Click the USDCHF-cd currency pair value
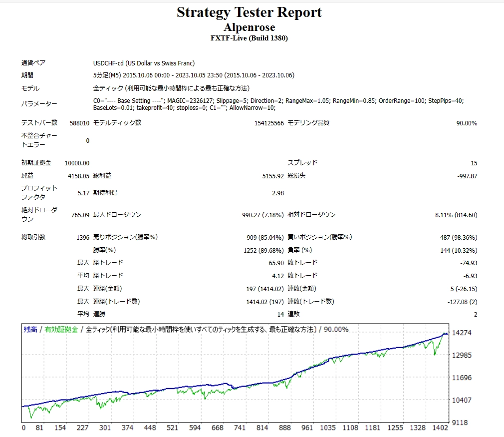The image size is (504, 437). pos(144,63)
